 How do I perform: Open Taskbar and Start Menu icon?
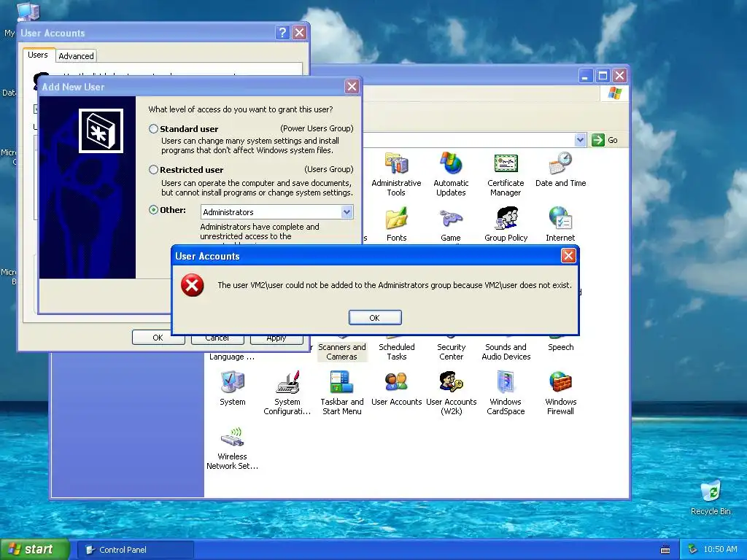click(342, 393)
